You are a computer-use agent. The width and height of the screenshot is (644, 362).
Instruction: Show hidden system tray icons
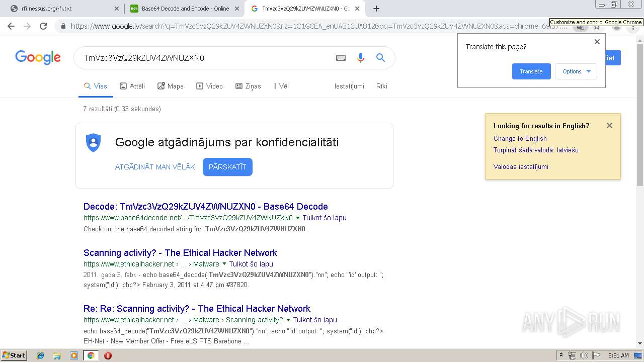561,355
